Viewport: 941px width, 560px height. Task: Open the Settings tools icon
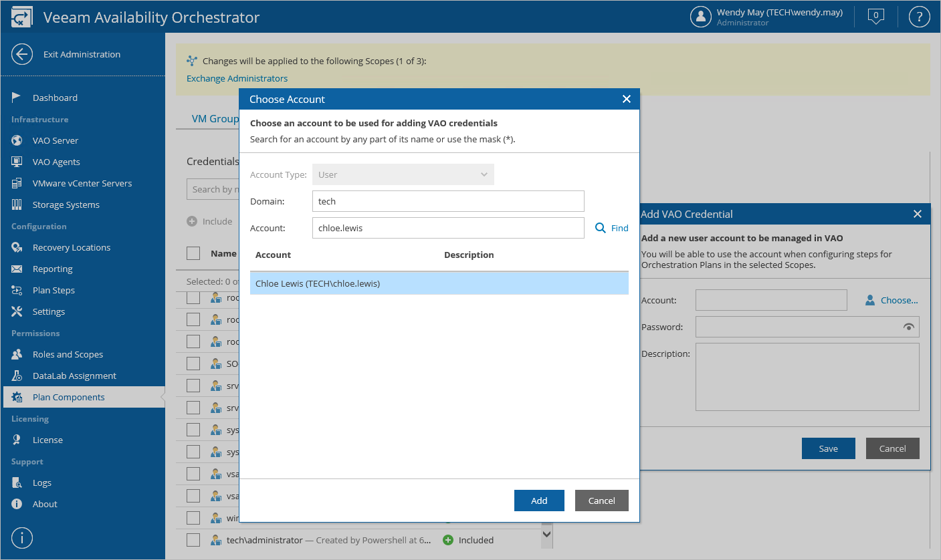coord(17,311)
